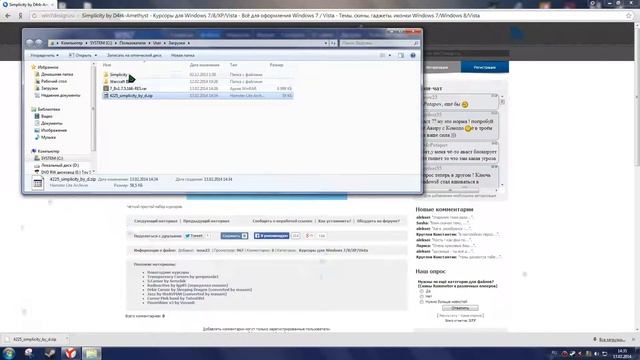Open the Explorer Help icon
640x360 pixels.
click(413, 55)
